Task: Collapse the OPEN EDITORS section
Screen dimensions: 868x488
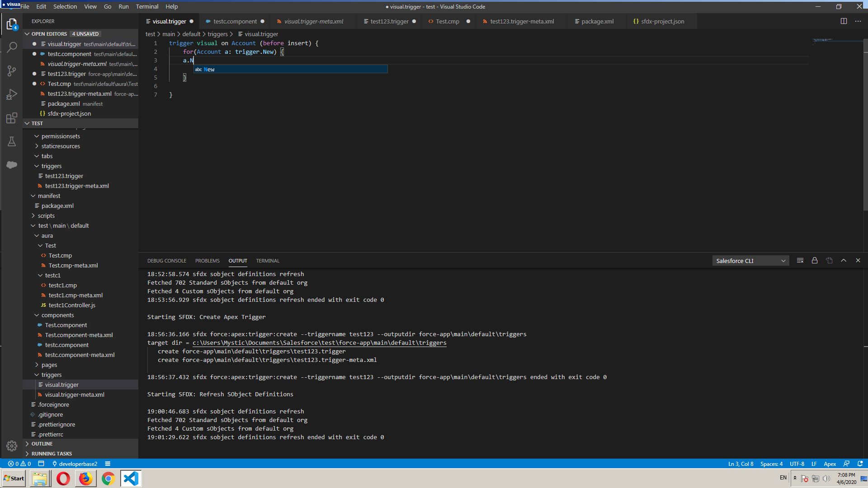Action: pos(27,34)
